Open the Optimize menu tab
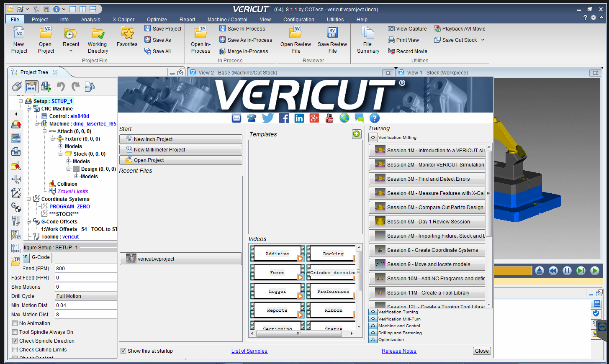 [157, 19]
